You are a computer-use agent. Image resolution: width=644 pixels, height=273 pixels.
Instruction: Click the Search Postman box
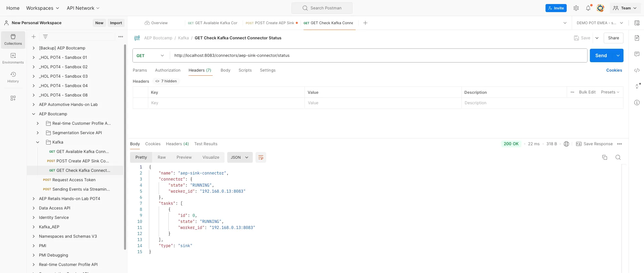322,8
